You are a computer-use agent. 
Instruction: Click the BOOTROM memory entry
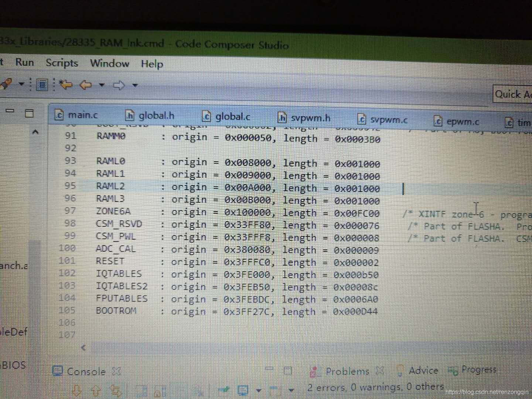[x=236, y=311]
